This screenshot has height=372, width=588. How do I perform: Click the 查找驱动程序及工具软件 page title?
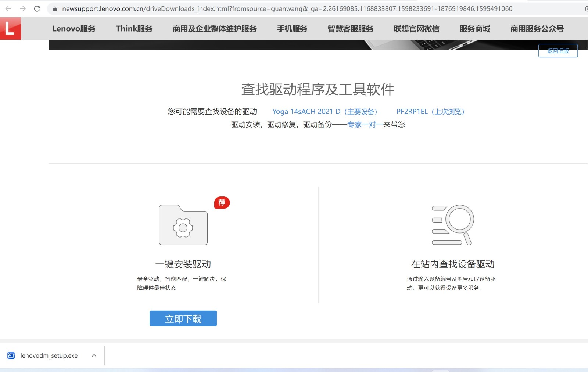coord(318,89)
